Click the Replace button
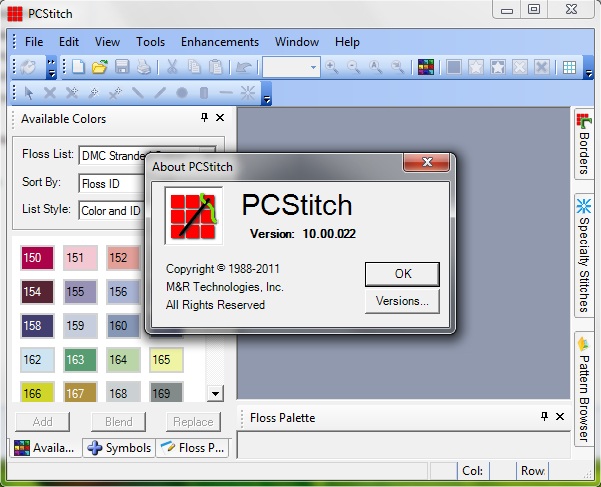This screenshot has height=487, width=601. click(193, 422)
